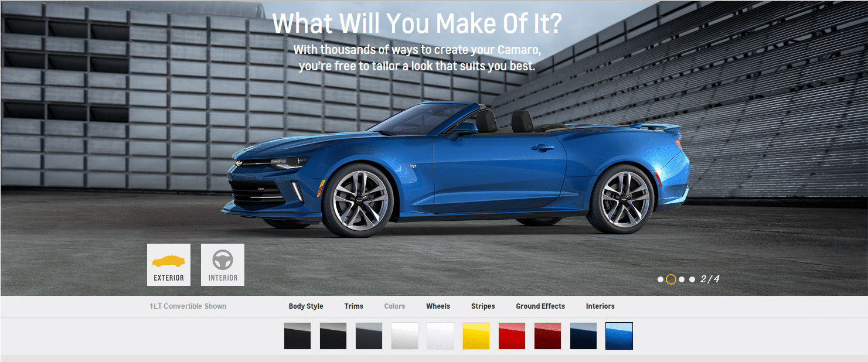Click the yellow-ringed active slide dot

point(671,279)
